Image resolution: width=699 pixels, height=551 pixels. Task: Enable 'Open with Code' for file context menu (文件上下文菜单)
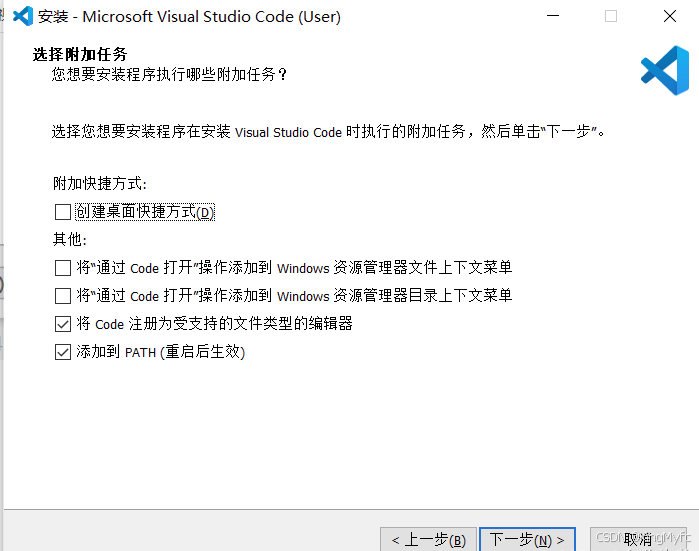pyautogui.click(x=63, y=268)
